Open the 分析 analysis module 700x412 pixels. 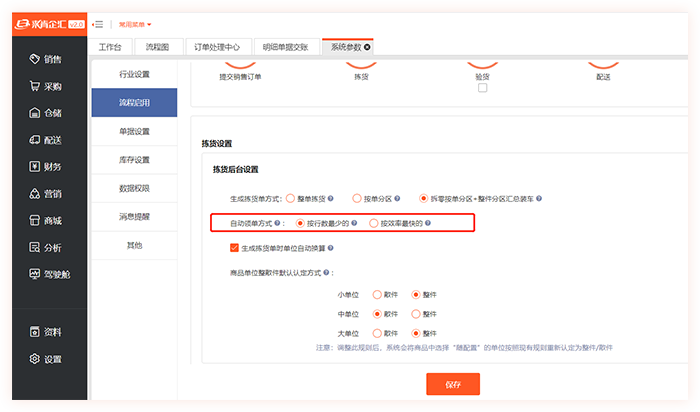coord(46,247)
